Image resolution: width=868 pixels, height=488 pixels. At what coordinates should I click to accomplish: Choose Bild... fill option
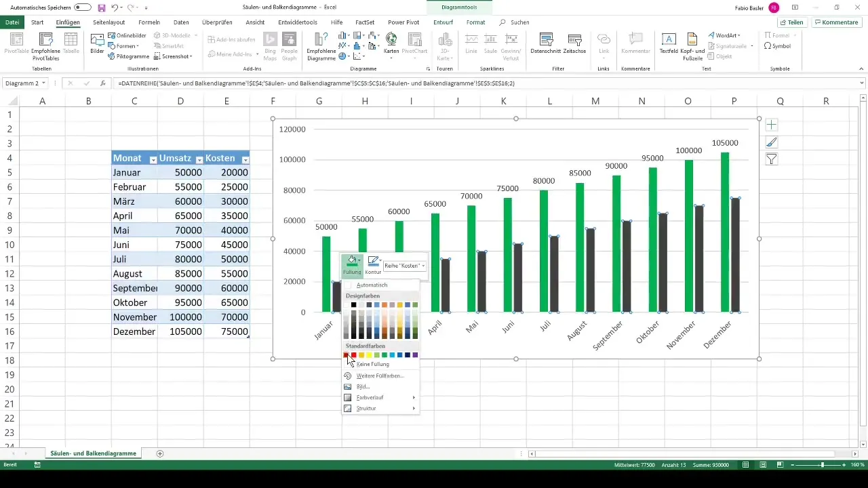(380, 386)
